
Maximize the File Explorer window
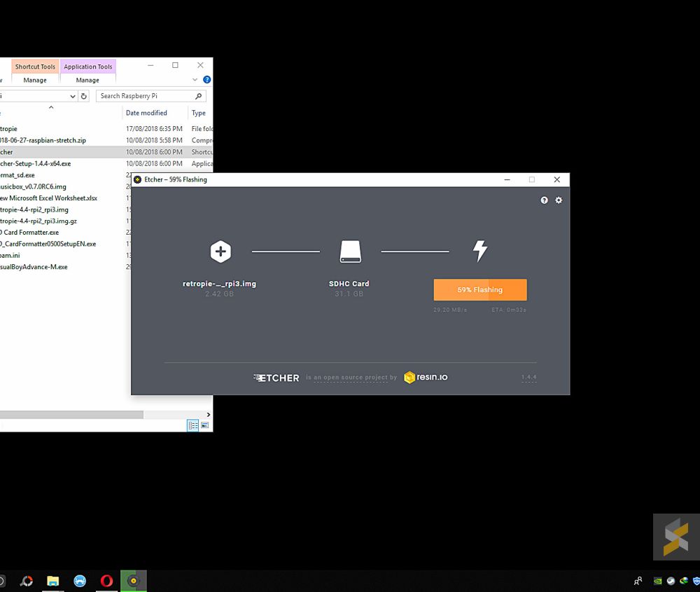(176, 65)
